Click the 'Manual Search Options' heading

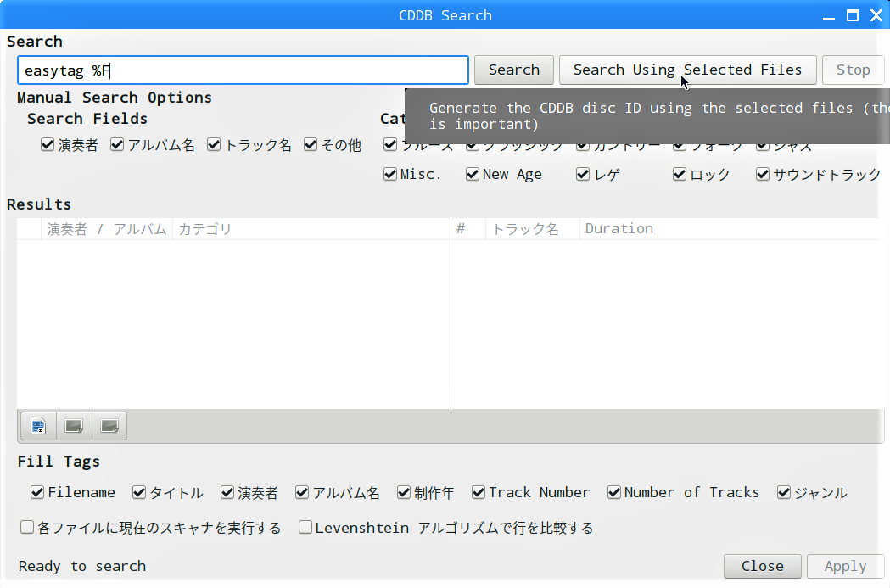pyautogui.click(x=115, y=98)
